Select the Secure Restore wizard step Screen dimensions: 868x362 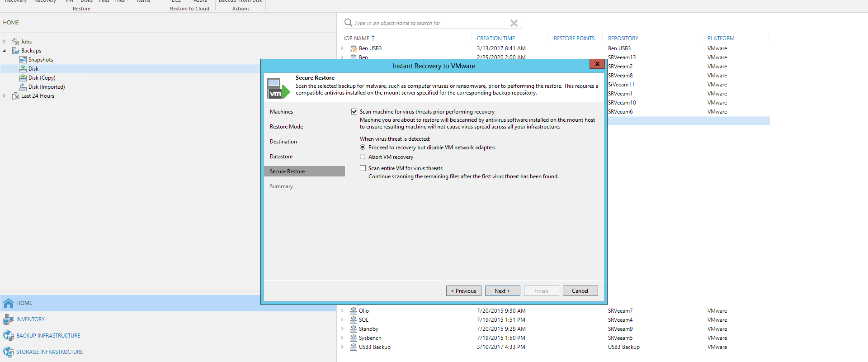coord(304,171)
